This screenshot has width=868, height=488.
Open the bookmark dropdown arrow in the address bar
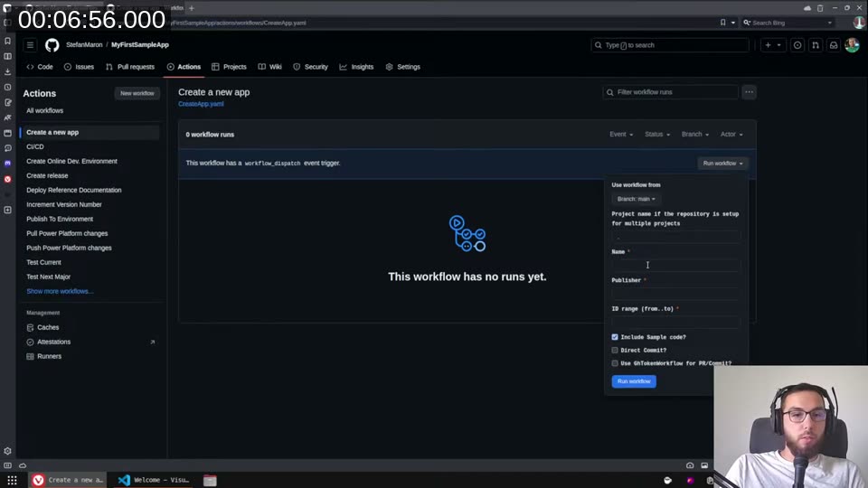click(733, 23)
